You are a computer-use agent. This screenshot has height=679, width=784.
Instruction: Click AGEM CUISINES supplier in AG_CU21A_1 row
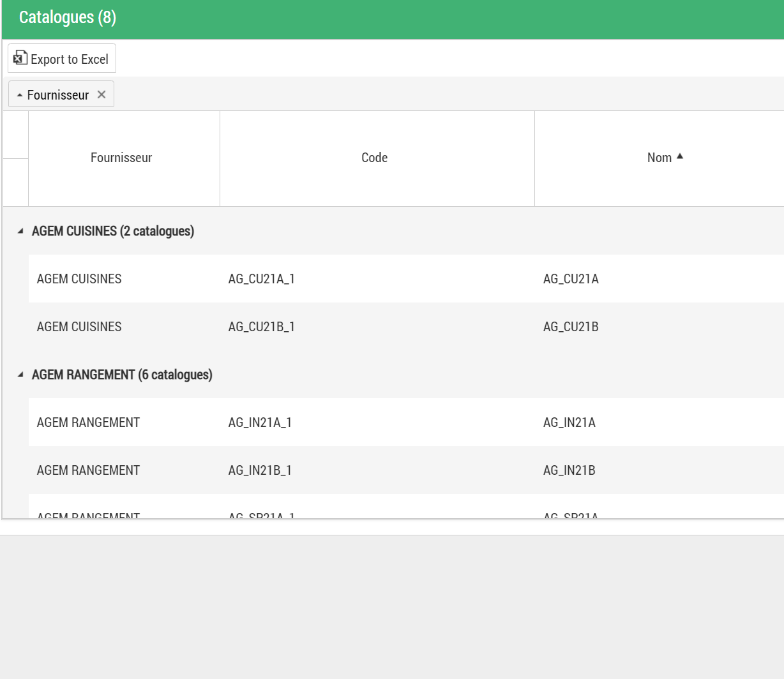click(79, 279)
